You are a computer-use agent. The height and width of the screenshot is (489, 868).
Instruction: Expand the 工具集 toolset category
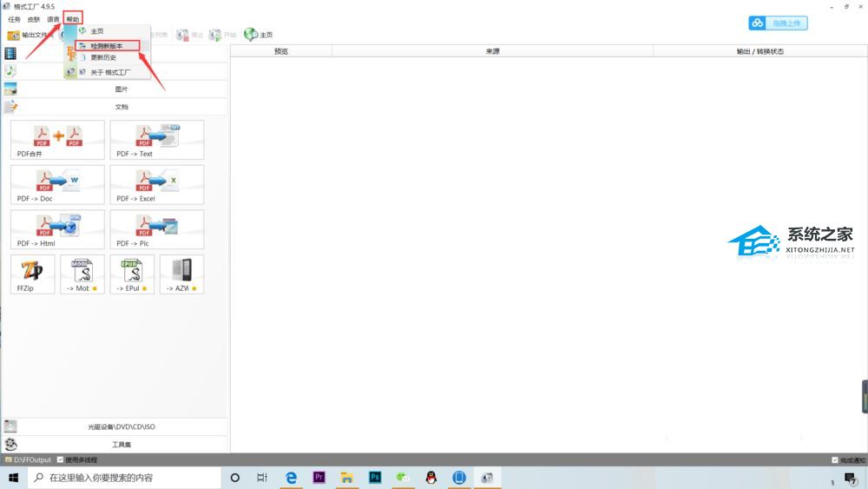coord(115,445)
